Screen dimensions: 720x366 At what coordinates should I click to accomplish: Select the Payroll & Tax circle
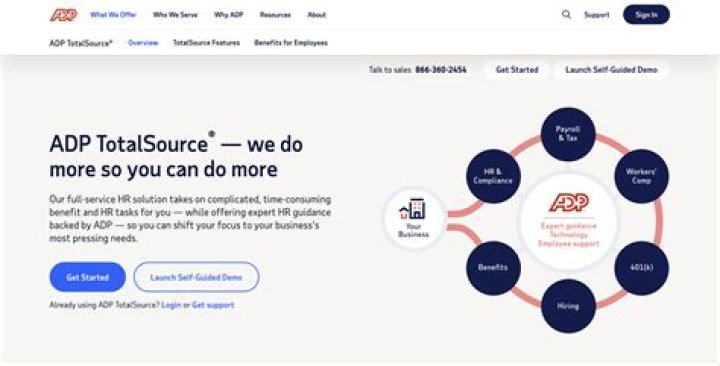tap(568, 134)
